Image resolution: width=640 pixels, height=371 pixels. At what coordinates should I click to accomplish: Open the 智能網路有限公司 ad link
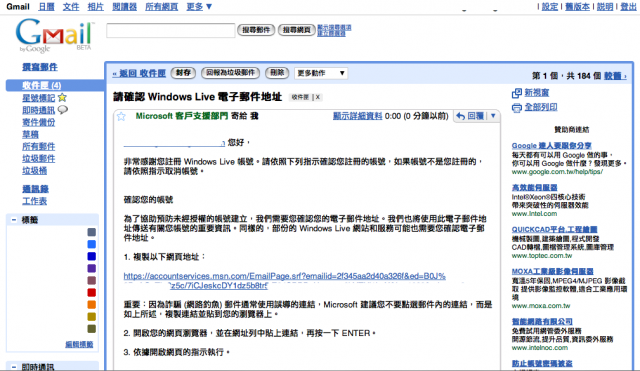coord(542,322)
